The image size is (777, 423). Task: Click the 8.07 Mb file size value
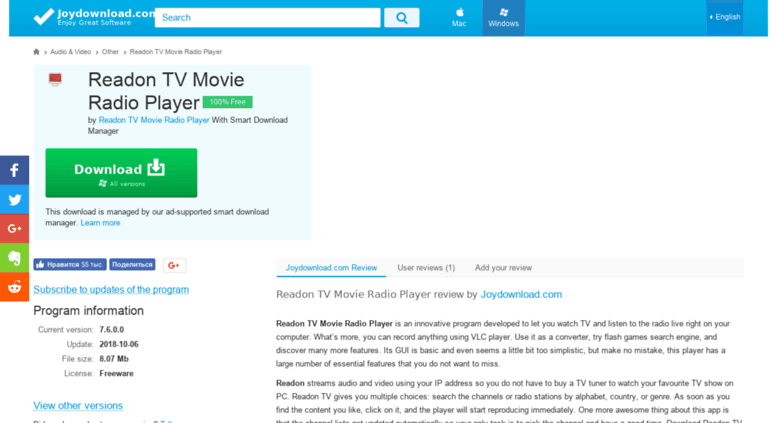click(114, 359)
